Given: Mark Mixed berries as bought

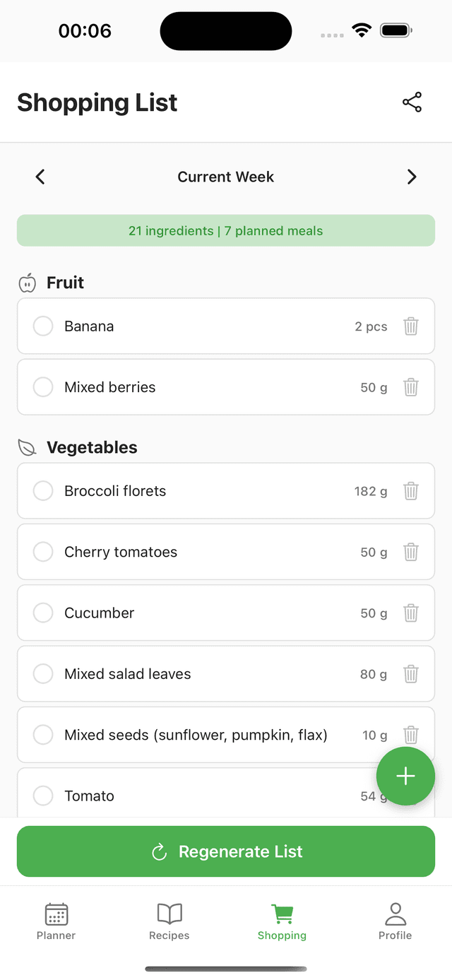Looking at the screenshot, I should pos(43,387).
